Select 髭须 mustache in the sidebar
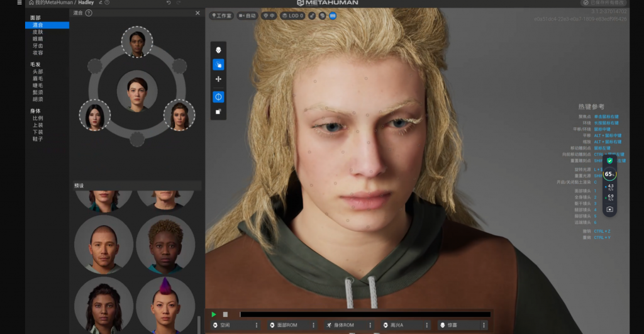 (38, 92)
